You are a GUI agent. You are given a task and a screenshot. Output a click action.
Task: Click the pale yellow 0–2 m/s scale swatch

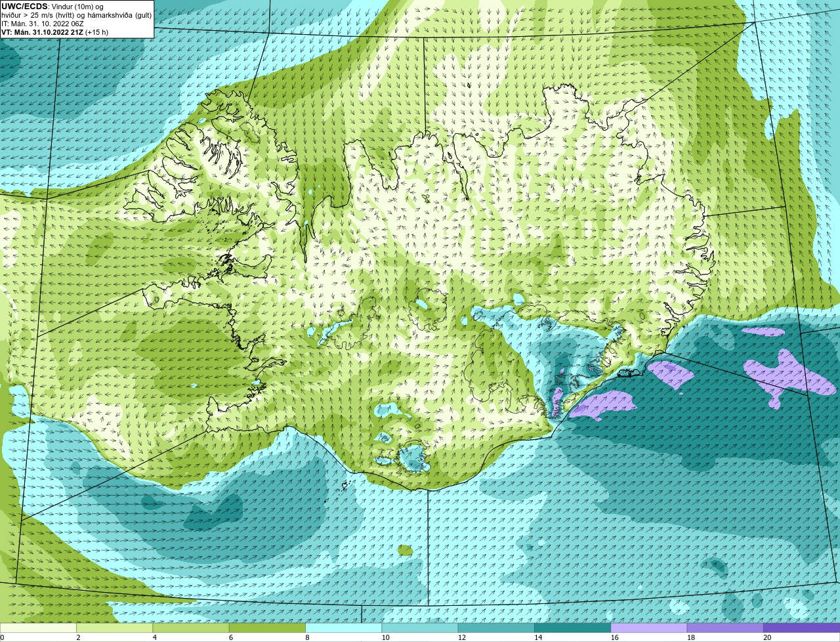pos(38,628)
